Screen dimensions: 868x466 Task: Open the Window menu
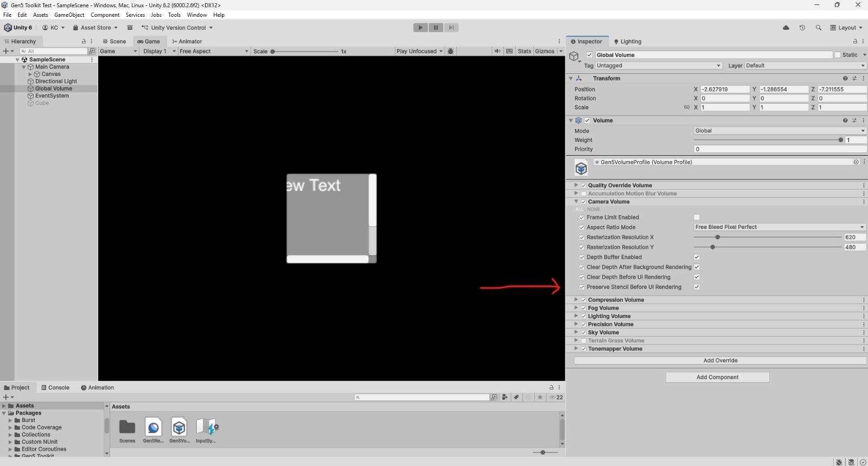196,15
